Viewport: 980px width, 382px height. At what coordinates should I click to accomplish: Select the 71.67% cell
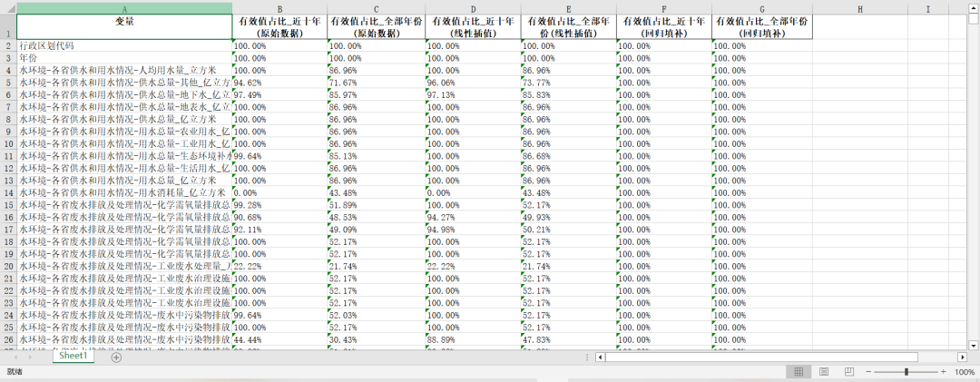[377, 83]
